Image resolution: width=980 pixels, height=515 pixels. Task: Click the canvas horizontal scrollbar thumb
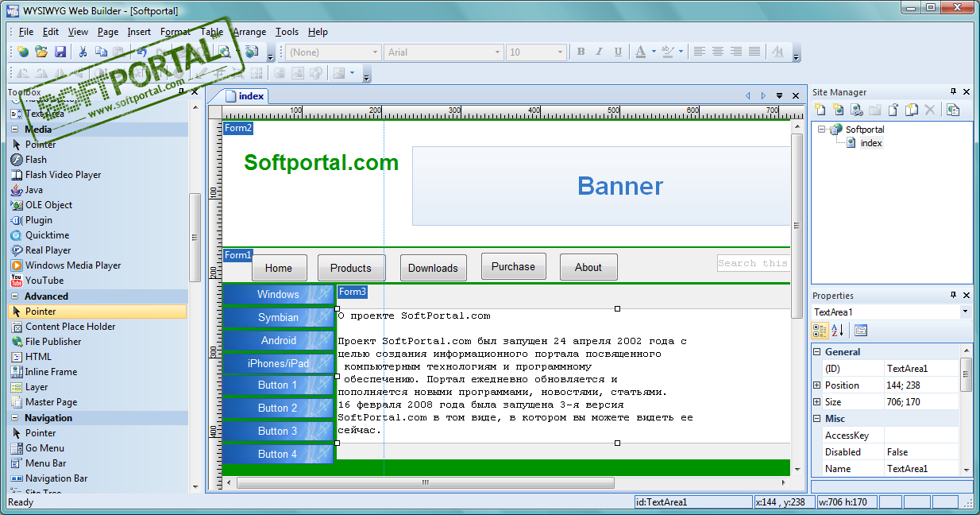tap(426, 482)
